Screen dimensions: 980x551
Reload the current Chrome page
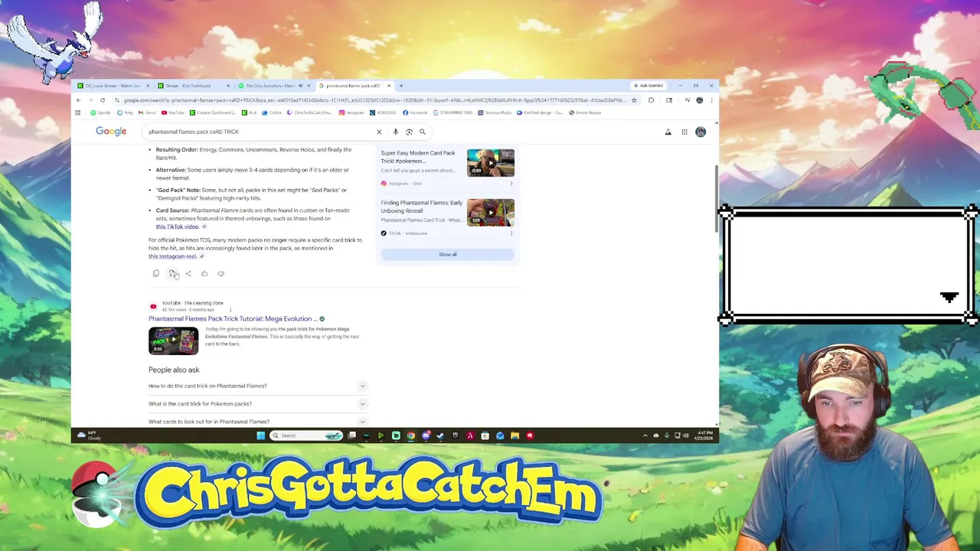[102, 100]
